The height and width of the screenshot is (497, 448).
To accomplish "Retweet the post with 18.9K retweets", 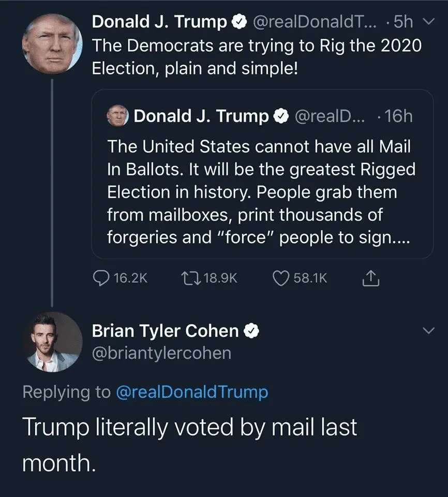I will click(188, 278).
